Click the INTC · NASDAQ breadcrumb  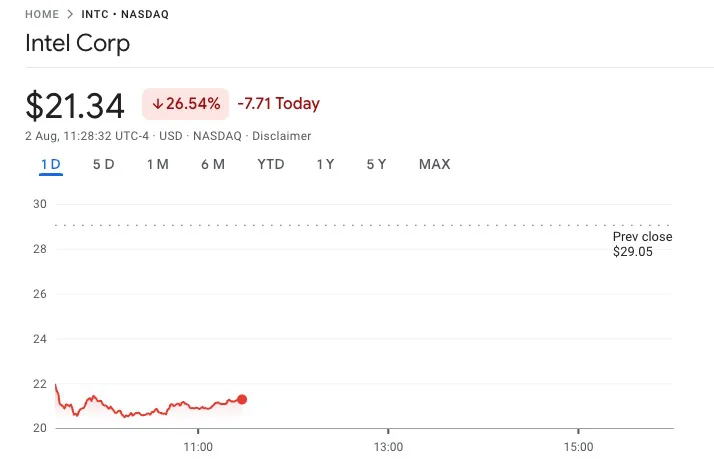coord(125,14)
